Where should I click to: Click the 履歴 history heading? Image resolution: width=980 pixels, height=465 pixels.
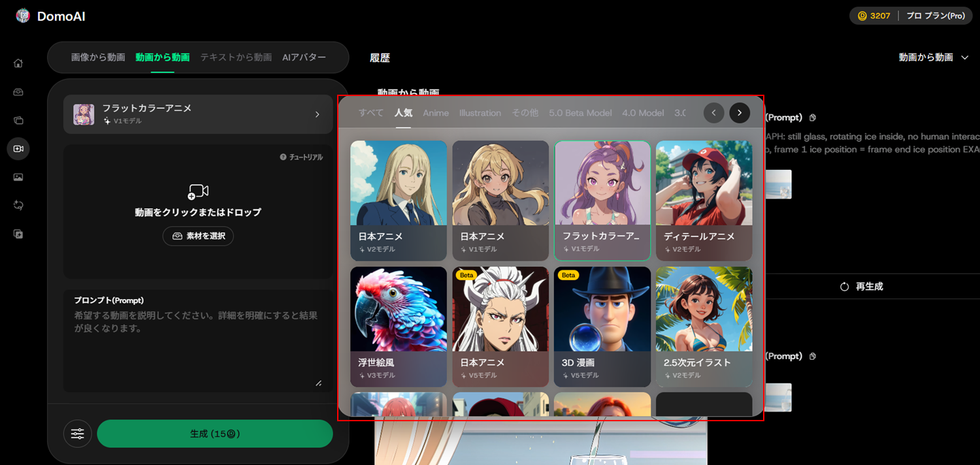[x=380, y=57]
